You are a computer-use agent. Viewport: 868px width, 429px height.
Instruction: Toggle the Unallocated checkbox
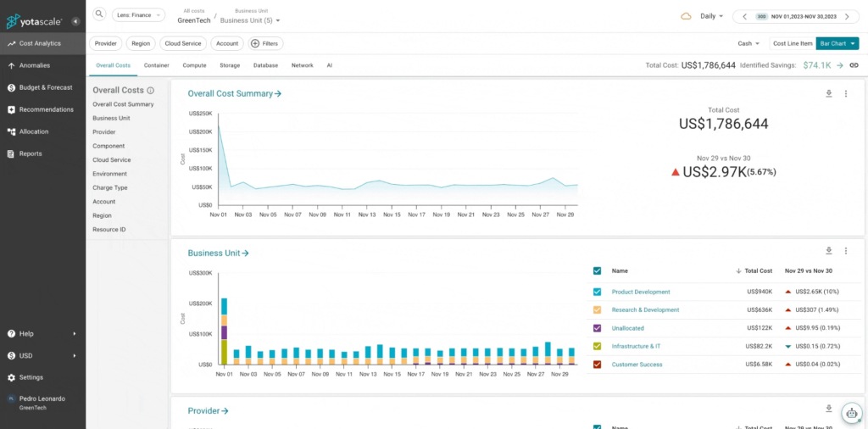click(x=597, y=328)
